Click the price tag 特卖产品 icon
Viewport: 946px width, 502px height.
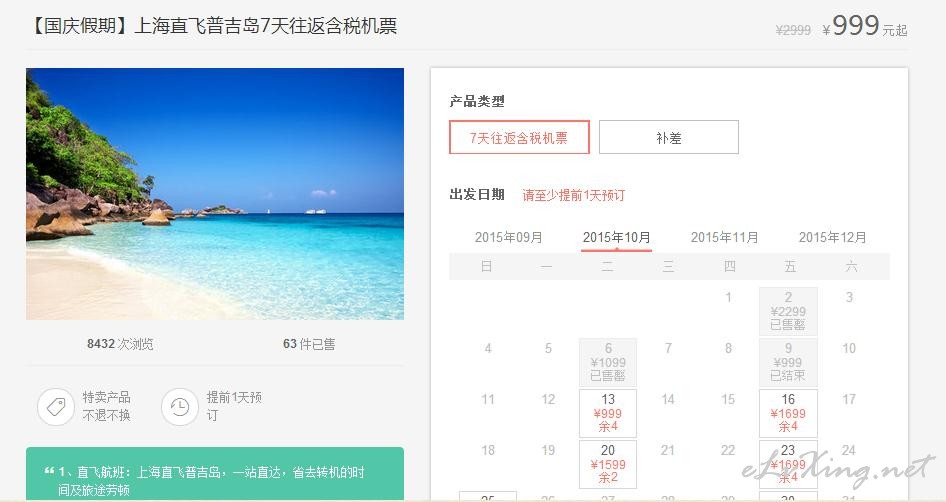(x=56, y=407)
